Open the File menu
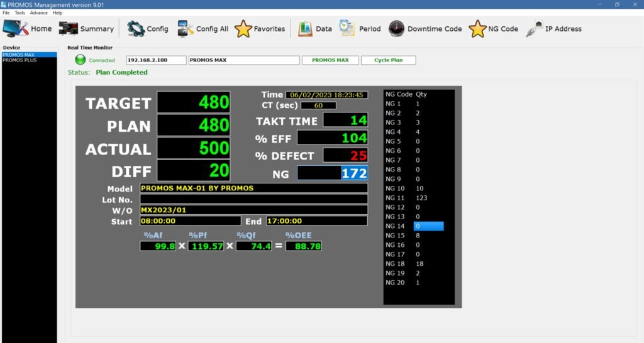 coord(6,13)
